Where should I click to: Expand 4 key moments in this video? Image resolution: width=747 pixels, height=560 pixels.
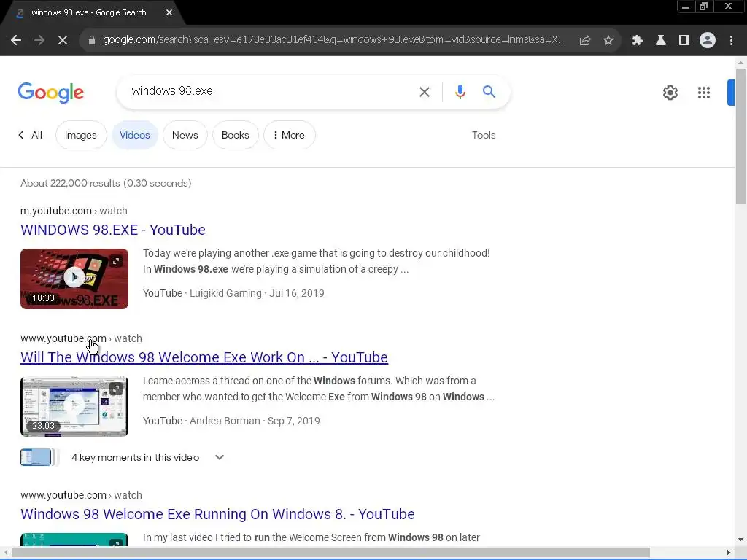tap(219, 457)
